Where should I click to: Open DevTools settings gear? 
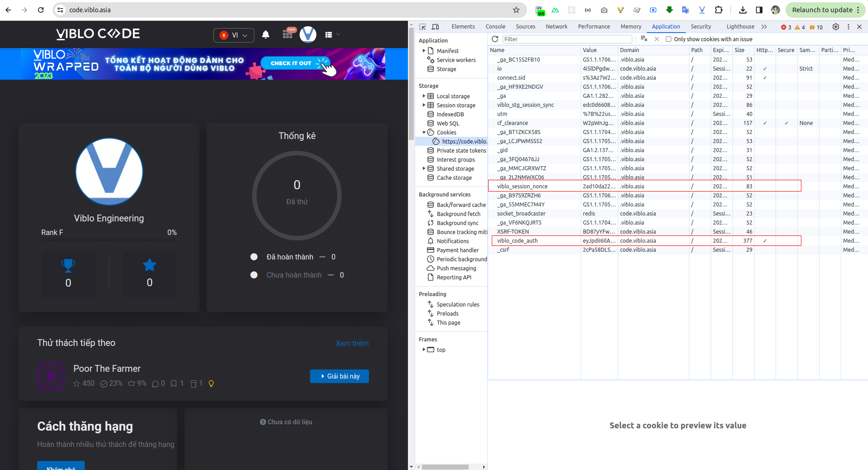835,27
